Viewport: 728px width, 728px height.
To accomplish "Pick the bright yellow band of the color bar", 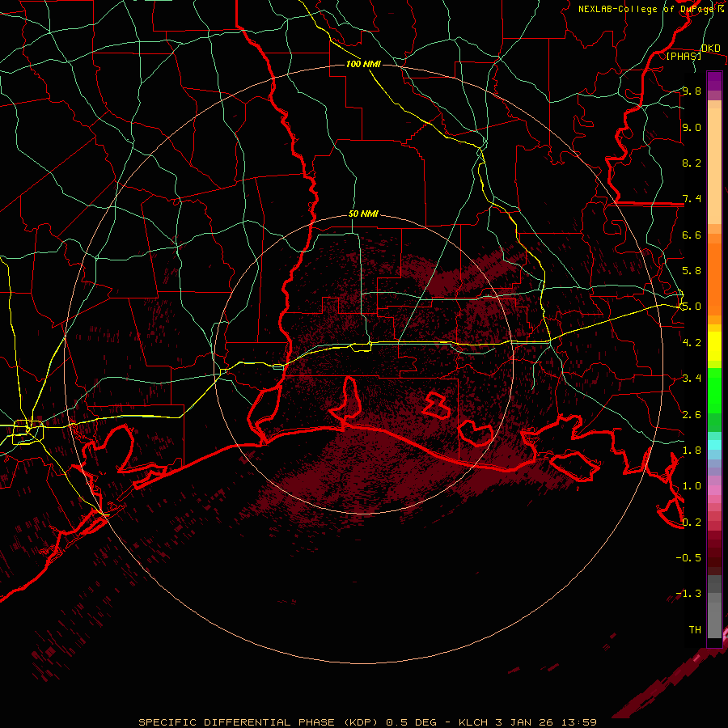I will 714,346.
